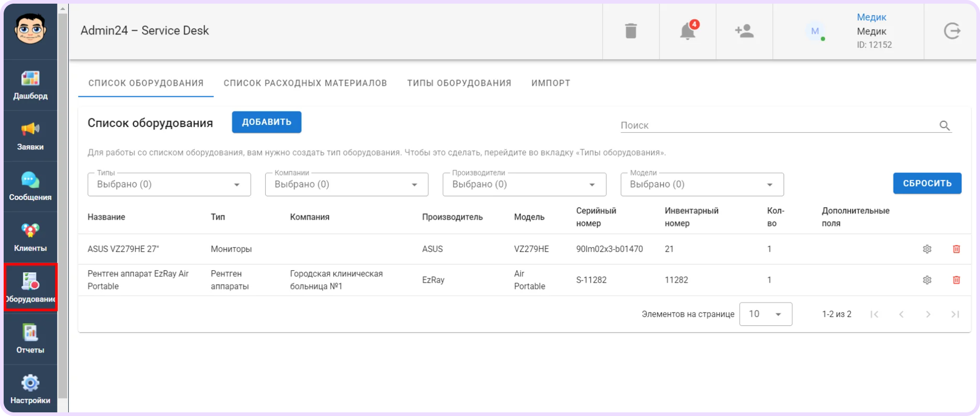This screenshot has width=980, height=416.
Task: Expand the Типы filter dropdown
Action: tap(169, 184)
